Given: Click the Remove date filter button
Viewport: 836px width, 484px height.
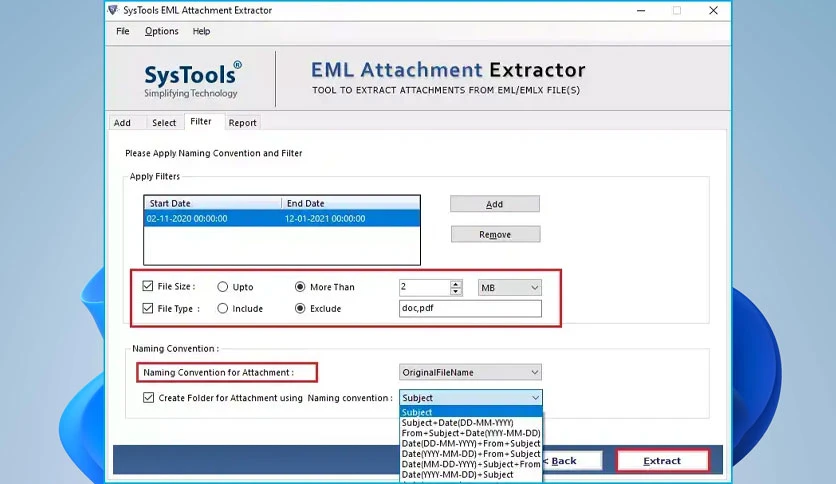Looking at the screenshot, I should coord(495,235).
